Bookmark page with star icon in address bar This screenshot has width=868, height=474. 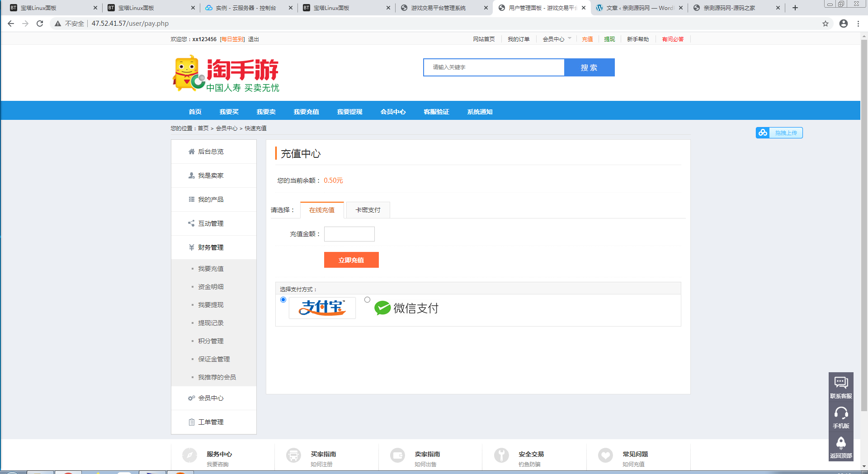coord(826,24)
